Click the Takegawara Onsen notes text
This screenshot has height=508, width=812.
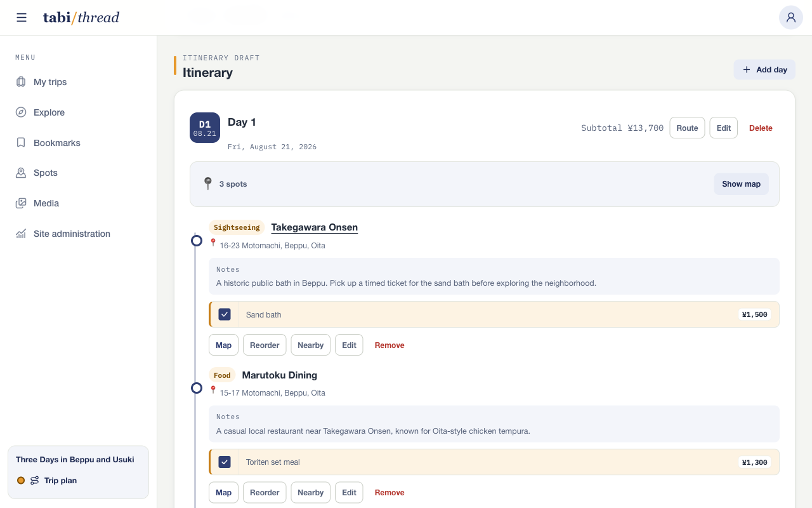406,283
